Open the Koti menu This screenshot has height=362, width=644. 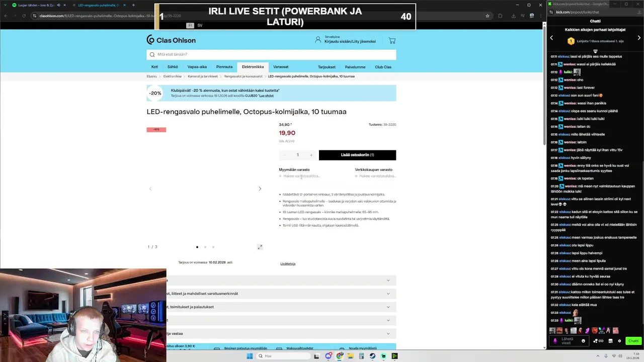pos(154,67)
